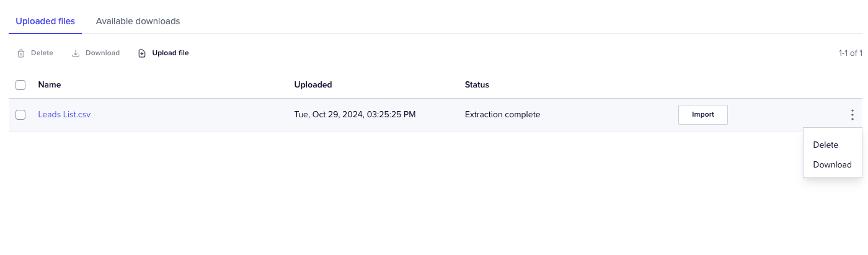Screen dimensions: 868x255
Task: Click the Uploaded column header
Action: tap(313, 85)
